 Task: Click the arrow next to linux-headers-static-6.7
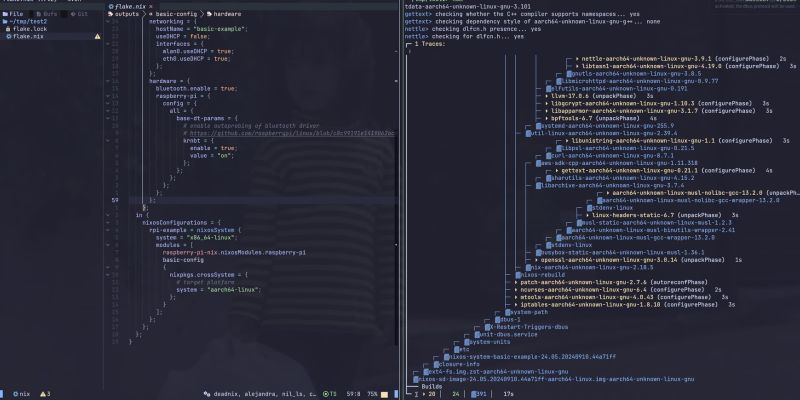pyautogui.click(x=587, y=215)
